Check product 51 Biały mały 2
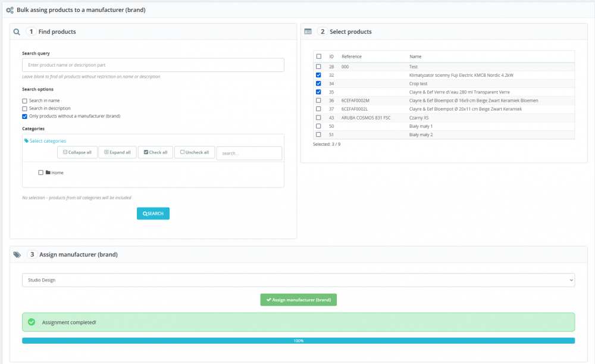 (x=318, y=134)
